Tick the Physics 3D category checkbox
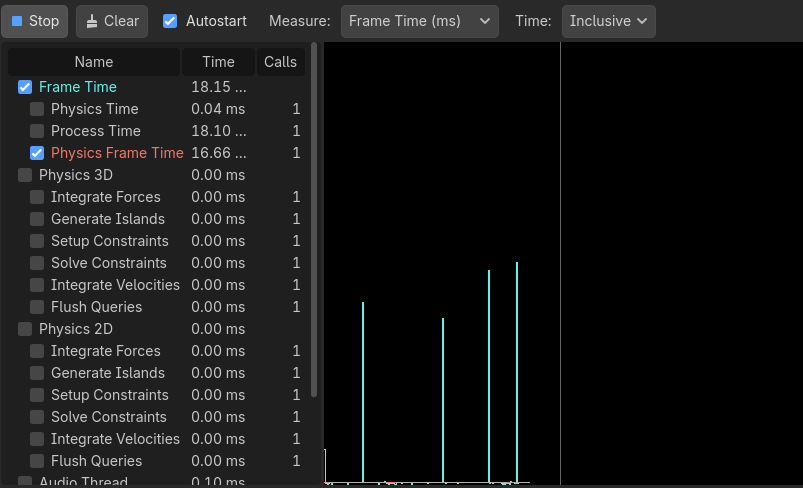 point(25,175)
